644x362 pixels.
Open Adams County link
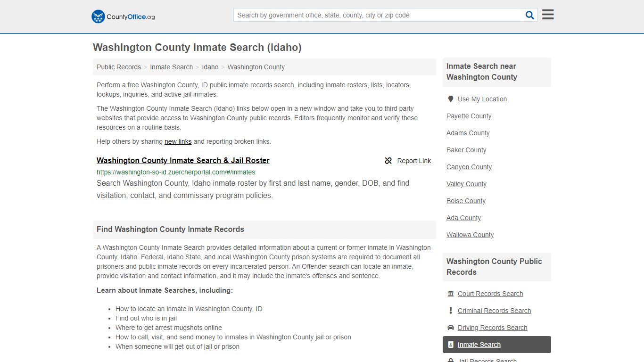(468, 133)
